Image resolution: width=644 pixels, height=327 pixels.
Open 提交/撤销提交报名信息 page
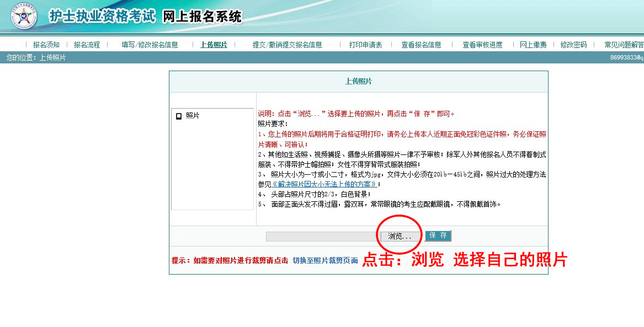pos(287,45)
